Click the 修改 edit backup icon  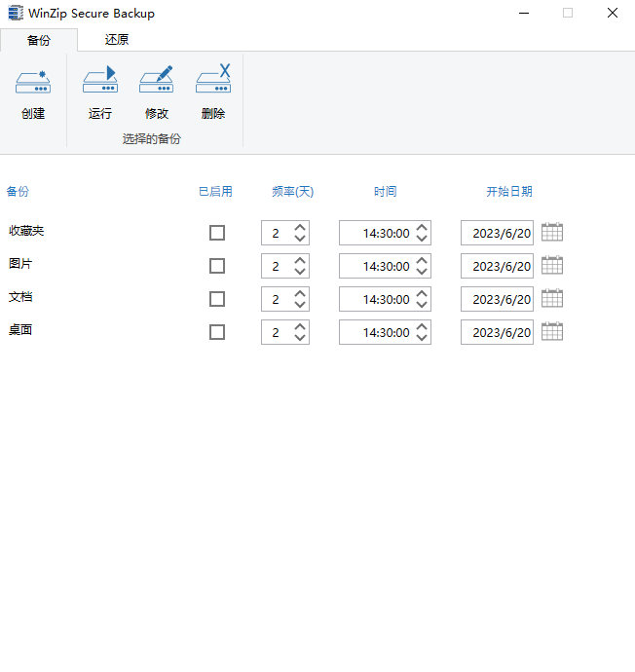point(156,83)
